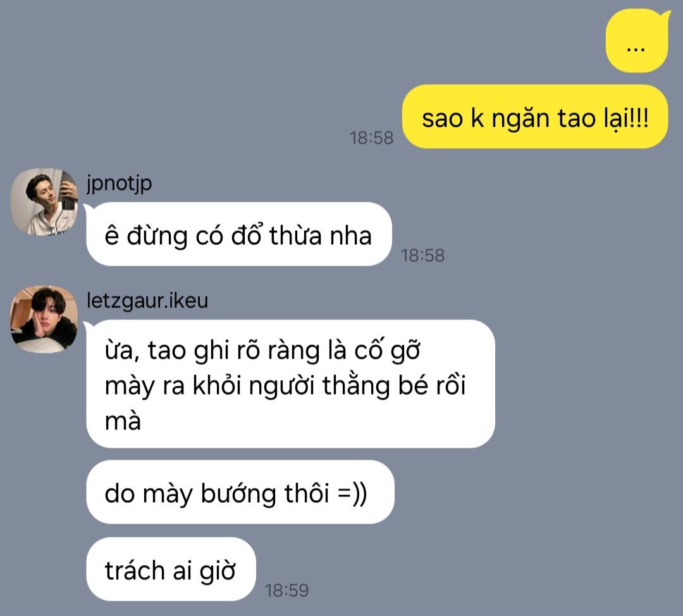
Task: Click the 18:58 timestamp next to jpnotjp's message
Action: click(x=422, y=256)
